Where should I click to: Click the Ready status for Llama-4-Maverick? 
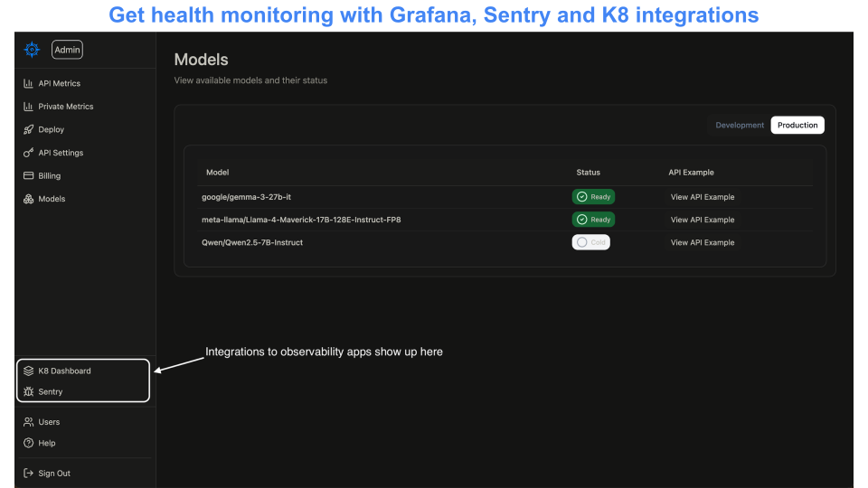[x=593, y=220]
